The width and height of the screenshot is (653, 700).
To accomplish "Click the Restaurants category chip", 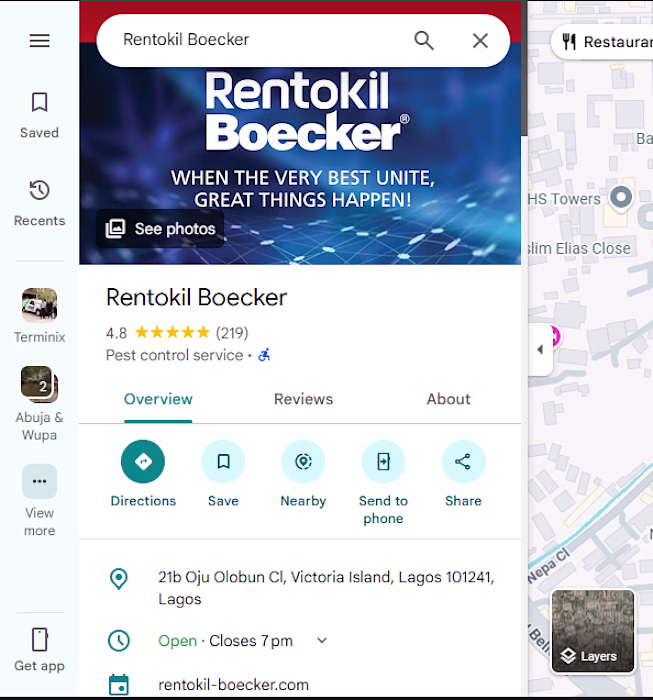I will point(603,42).
